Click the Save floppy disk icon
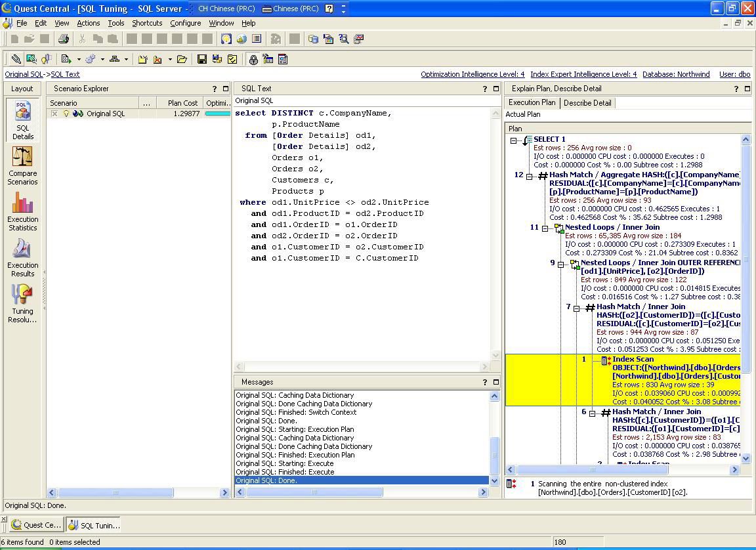This screenshot has height=550, width=756. (202, 59)
